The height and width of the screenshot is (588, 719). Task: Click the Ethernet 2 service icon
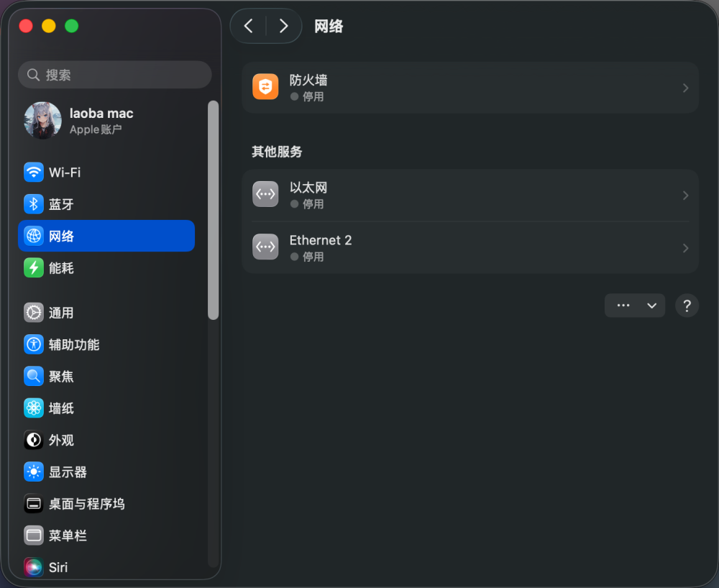pyautogui.click(x=265, y=247)
